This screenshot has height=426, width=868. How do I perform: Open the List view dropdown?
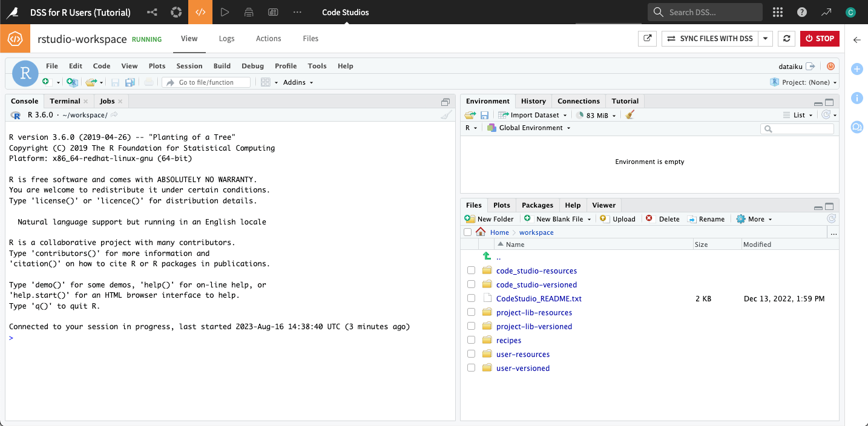click(x=798, y=115)
